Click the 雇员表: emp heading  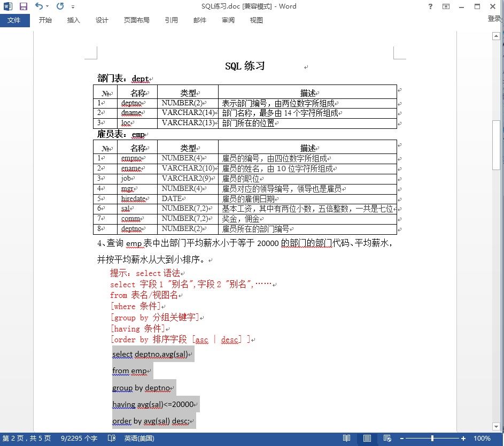pos(121,134)
